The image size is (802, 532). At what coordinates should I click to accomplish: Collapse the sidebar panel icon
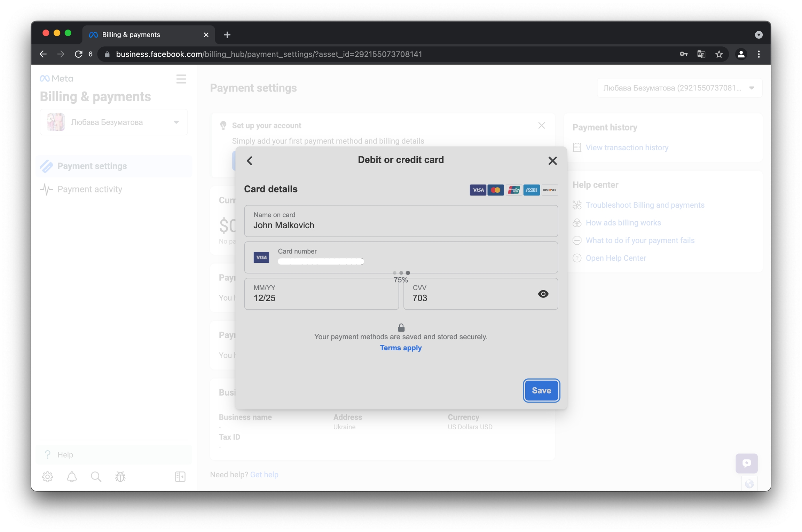(180, 477)
